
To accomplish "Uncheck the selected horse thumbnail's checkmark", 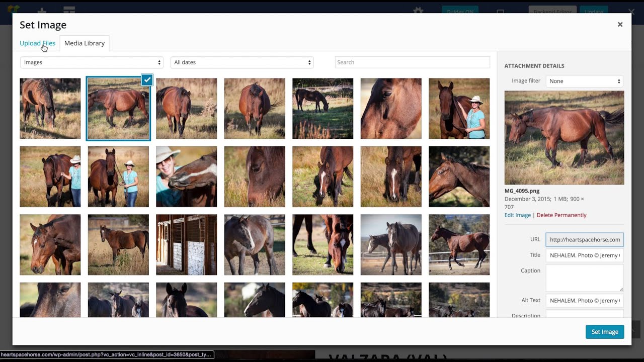I will pos(147,79).
